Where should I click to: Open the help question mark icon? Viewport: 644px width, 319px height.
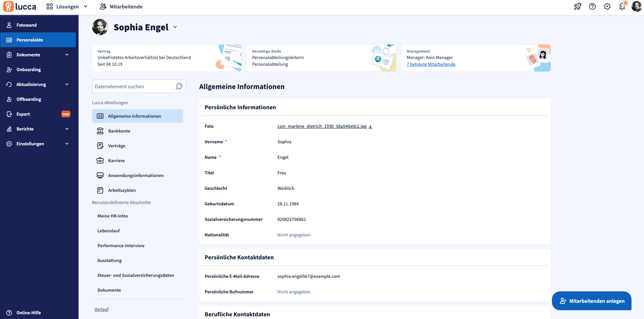pyautogui.click(x=592, y=7)
